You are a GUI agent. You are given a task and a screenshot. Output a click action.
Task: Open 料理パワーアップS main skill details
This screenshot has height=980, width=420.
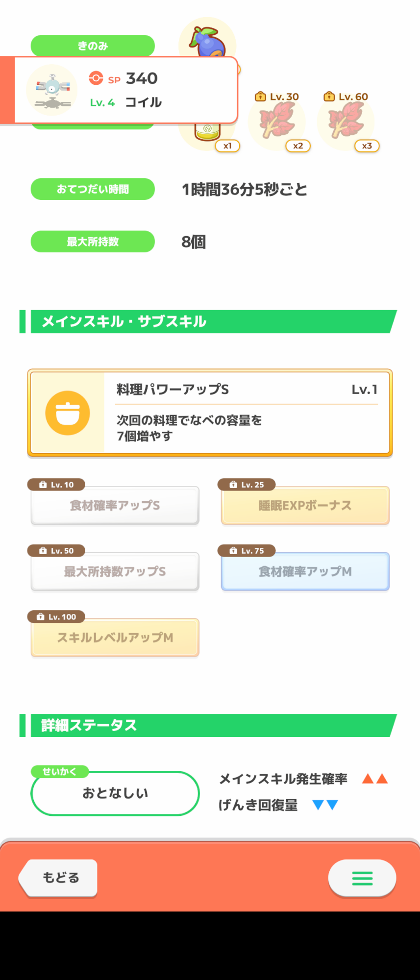210,413
